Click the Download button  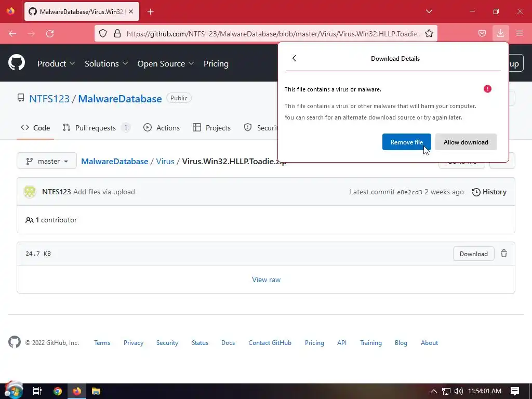point(473,254)
